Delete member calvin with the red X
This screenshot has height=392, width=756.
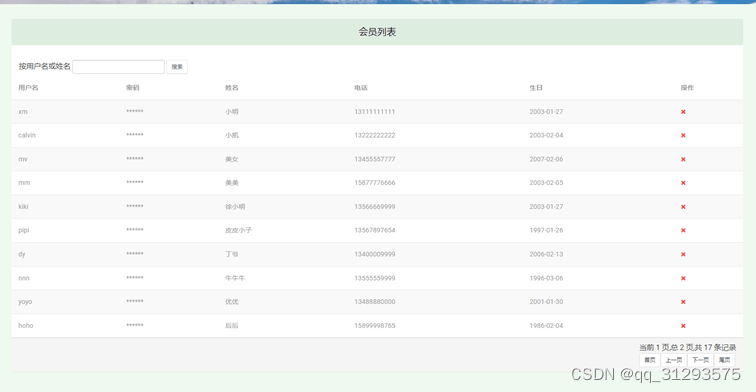click(683, 135)
